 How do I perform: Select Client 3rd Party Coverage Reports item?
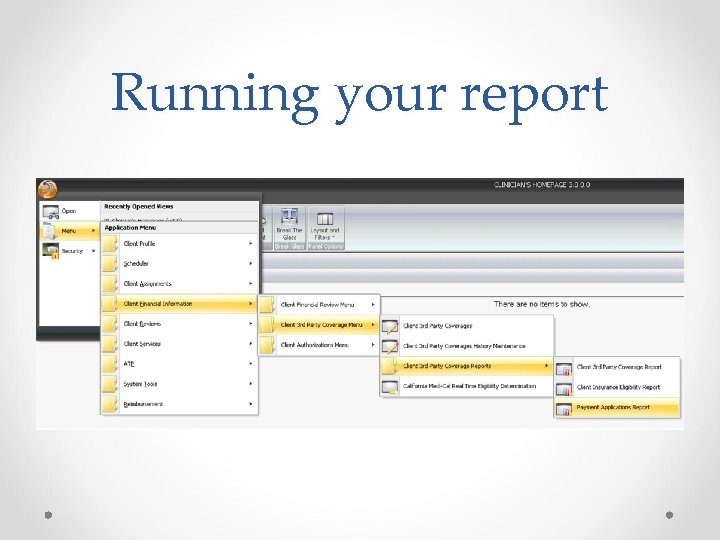[467, 366]
